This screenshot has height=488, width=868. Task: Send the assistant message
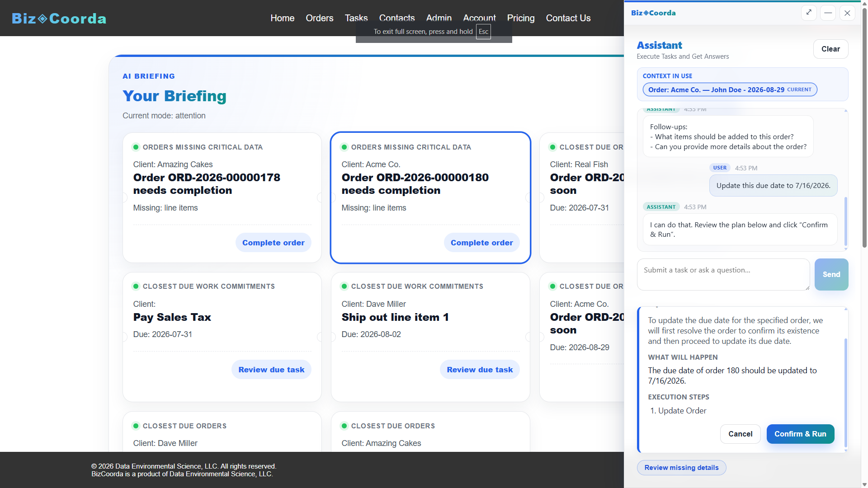pyautogui.click(x=831, y=274)
